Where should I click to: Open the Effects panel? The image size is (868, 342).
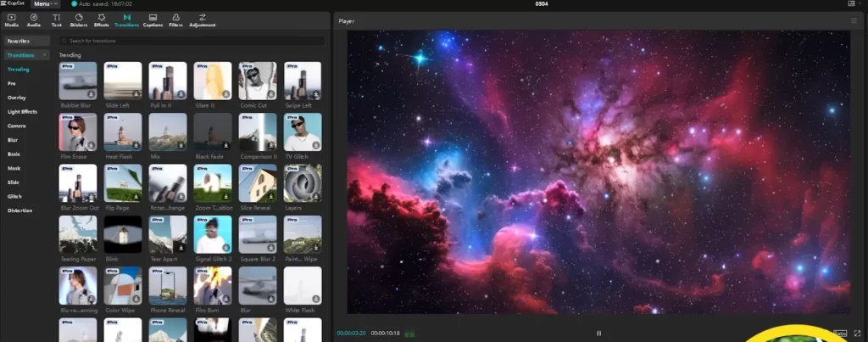pos(102,20)
